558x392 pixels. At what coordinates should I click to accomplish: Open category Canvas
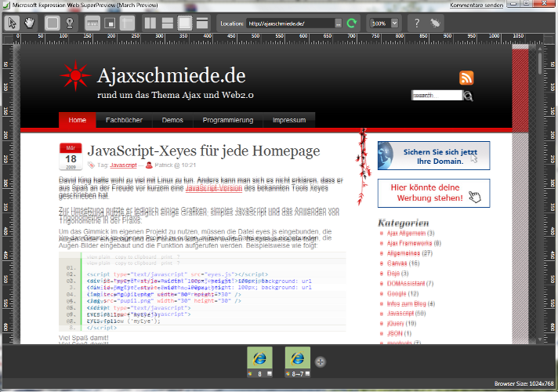pyautogui.click(x=397, y=263)
